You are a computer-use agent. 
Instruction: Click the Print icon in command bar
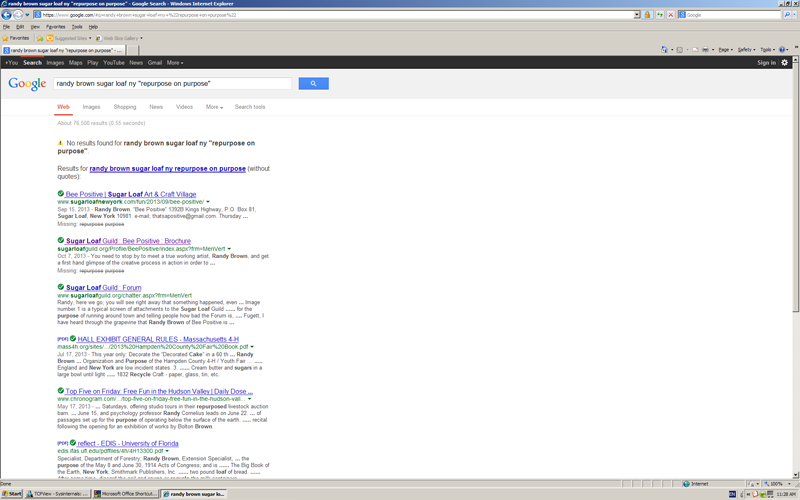pyautogui.click(x=705, y=49)
